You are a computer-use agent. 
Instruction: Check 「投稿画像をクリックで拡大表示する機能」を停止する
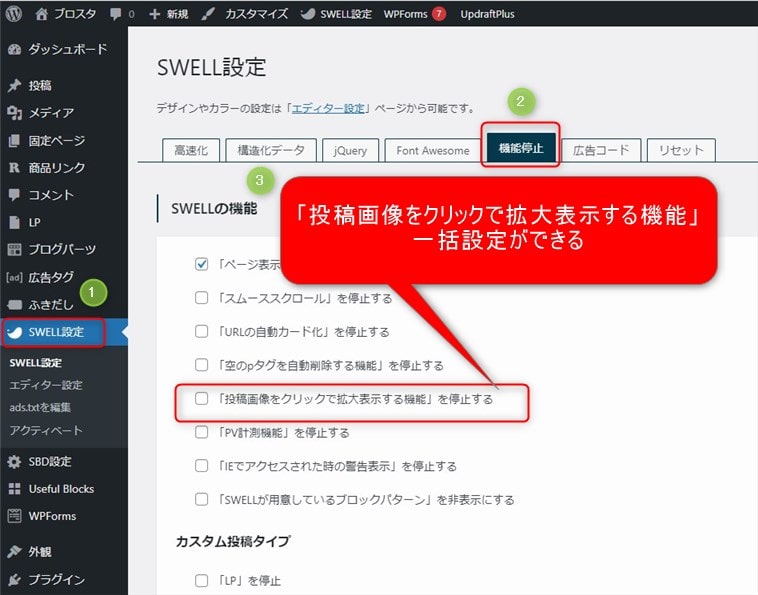click(x=202, y=398)
